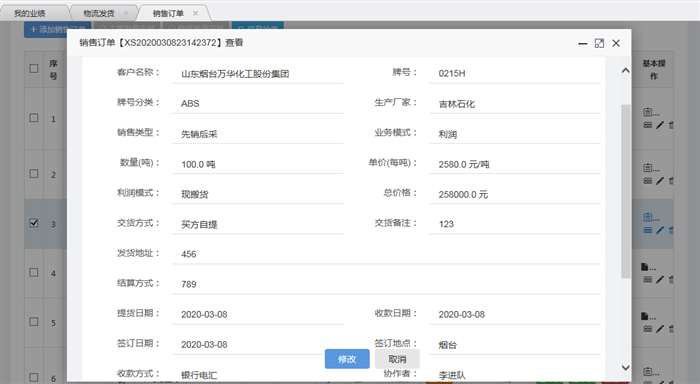This screenshot has width=700, height=384.
Task: Check the row 4 checkbox
Action: pos(34,272)
